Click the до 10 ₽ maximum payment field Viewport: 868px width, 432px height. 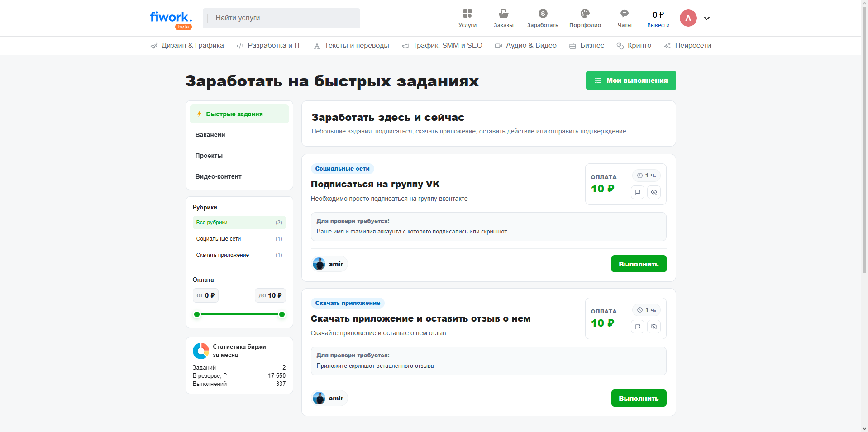[x=270, y=295]
